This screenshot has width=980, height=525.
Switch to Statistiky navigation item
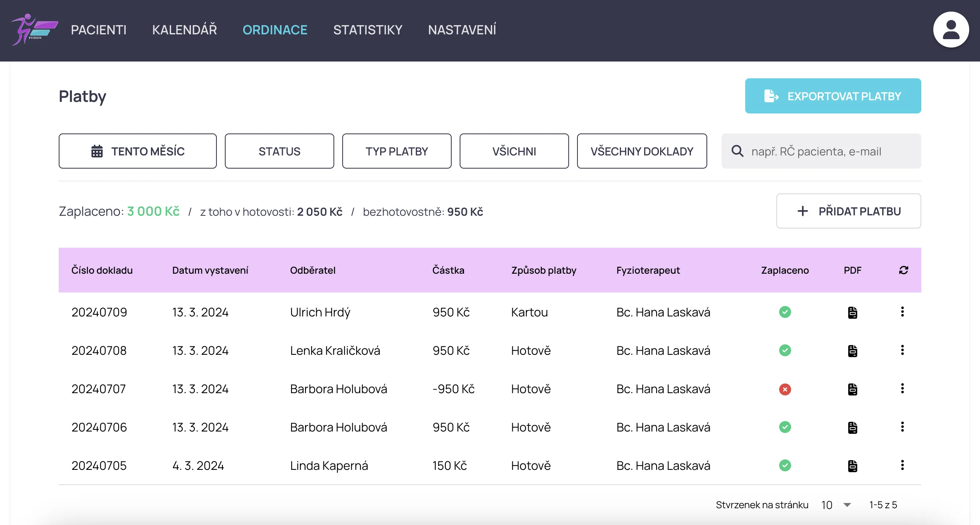point(367,30)
